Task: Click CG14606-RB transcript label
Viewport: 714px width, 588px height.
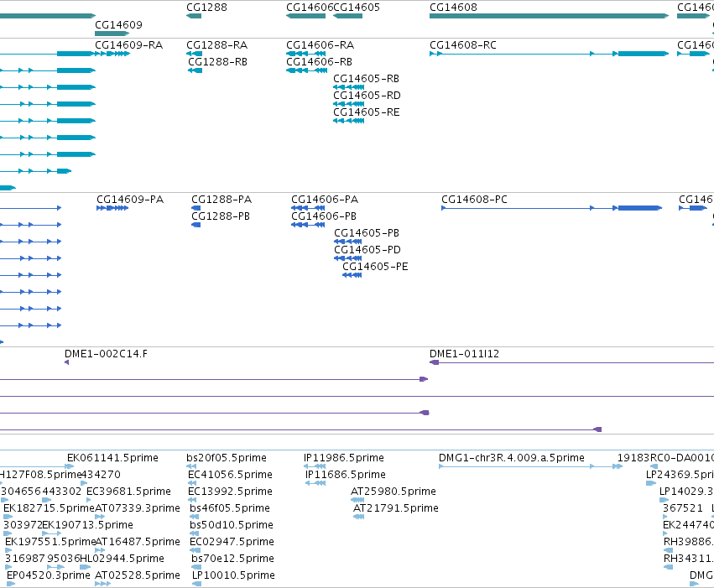Action: pos(319,62)
